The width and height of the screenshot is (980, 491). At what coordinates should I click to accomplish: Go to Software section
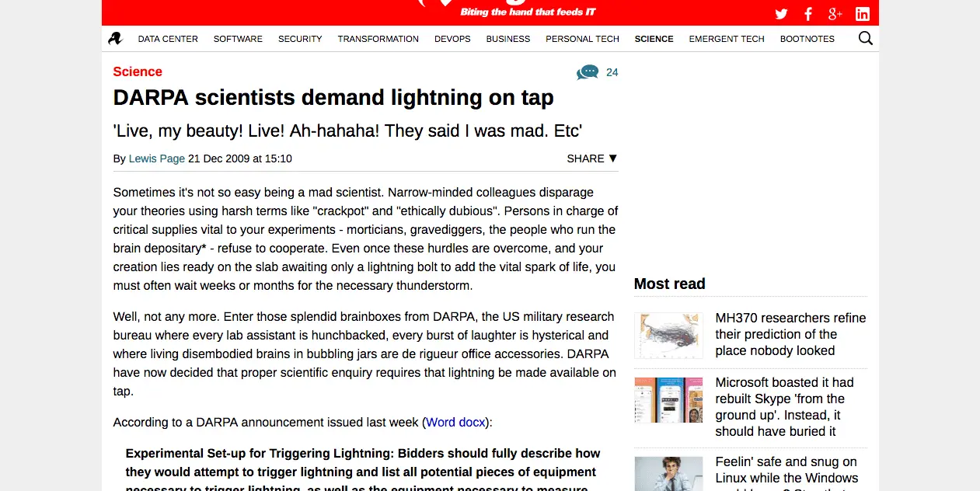238,39
